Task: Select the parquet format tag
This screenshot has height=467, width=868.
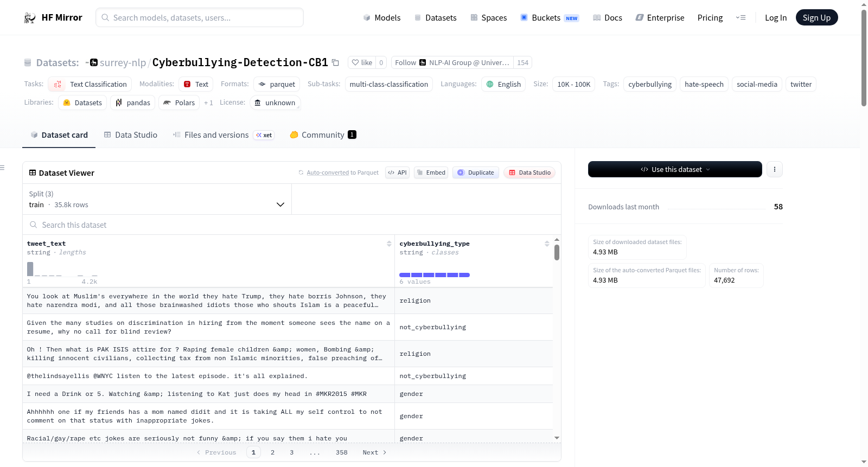Action: click(x=277, y=84)
